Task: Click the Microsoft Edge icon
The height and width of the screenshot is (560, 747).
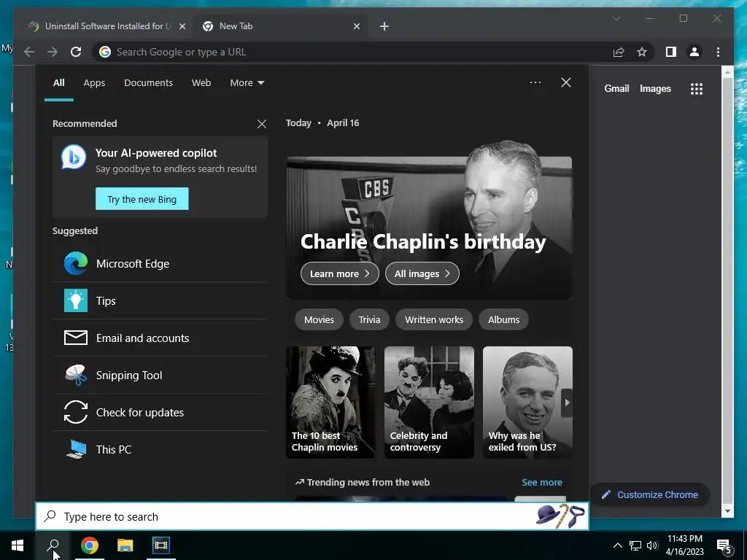Action: [76, 263]
